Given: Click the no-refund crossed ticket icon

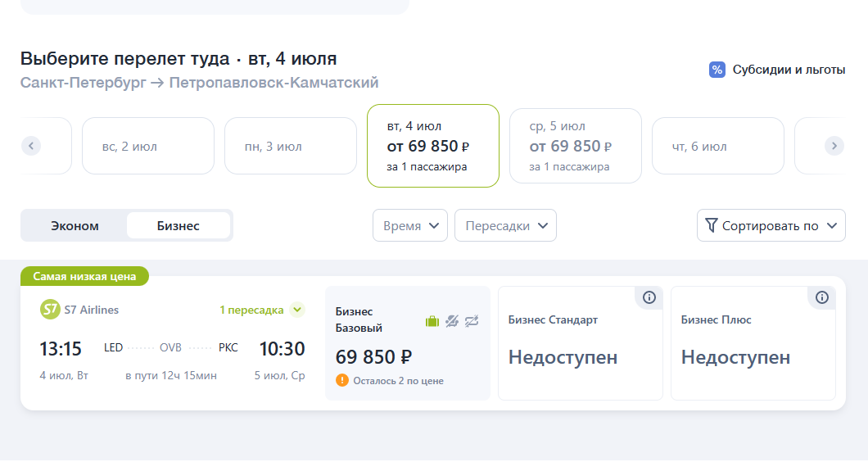Looking at the screenshot, I should [452, 321].
